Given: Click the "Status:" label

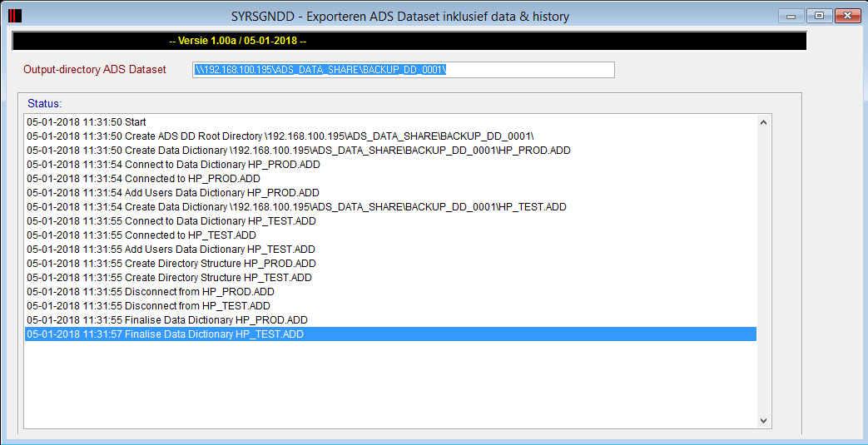Looking at the screenshot, I should tap(45, 103).
